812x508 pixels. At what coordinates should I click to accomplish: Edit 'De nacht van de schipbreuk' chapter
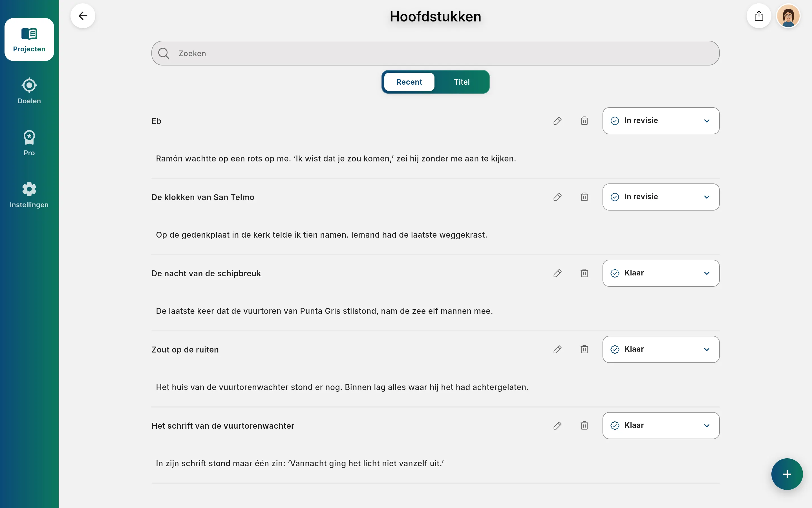point(558,273)
